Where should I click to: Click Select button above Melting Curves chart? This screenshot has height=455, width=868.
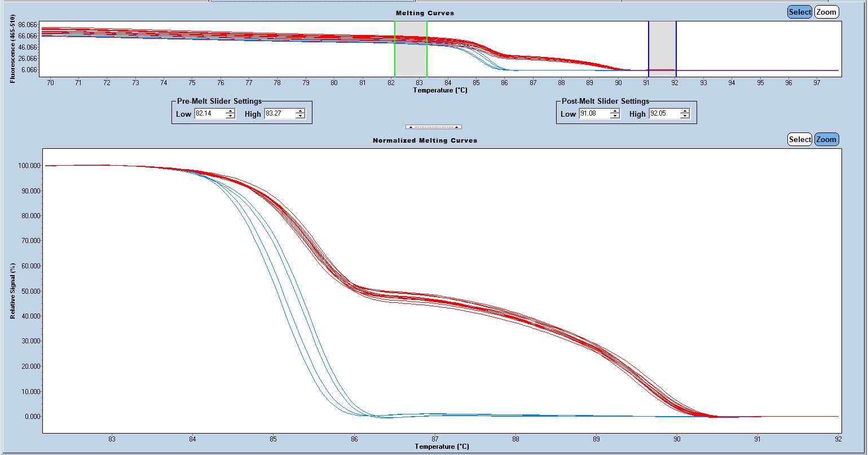click(800, 12)
